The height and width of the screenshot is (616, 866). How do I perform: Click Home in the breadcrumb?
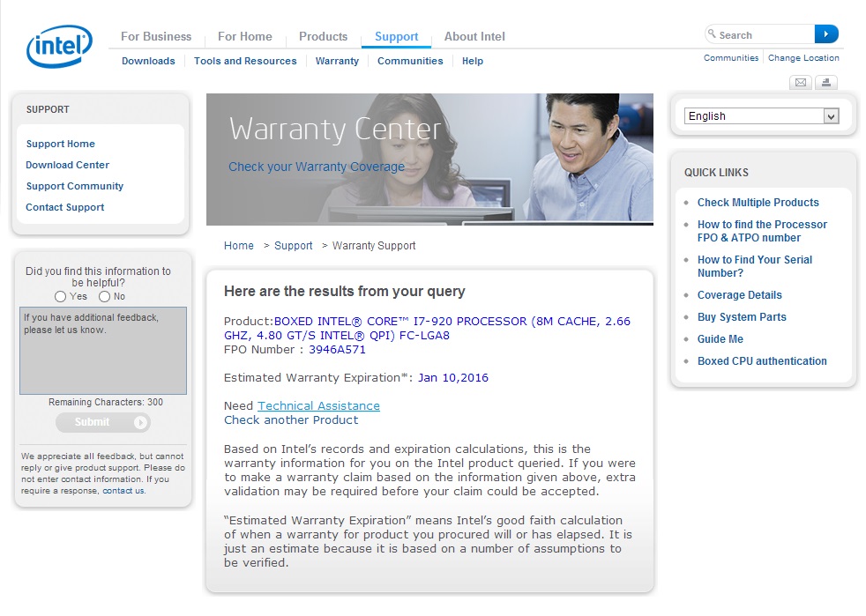click(239, 246)
